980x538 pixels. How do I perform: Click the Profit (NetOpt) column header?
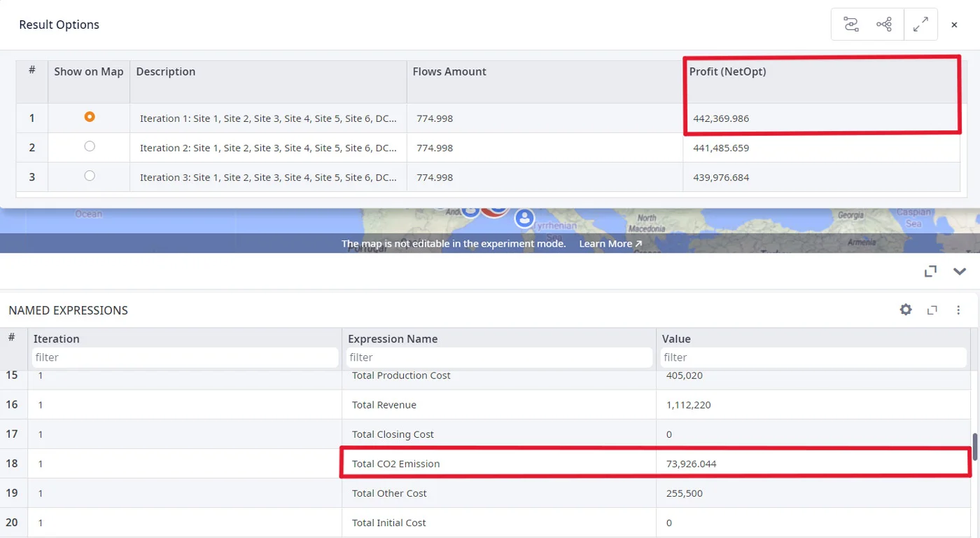point(727,71)
